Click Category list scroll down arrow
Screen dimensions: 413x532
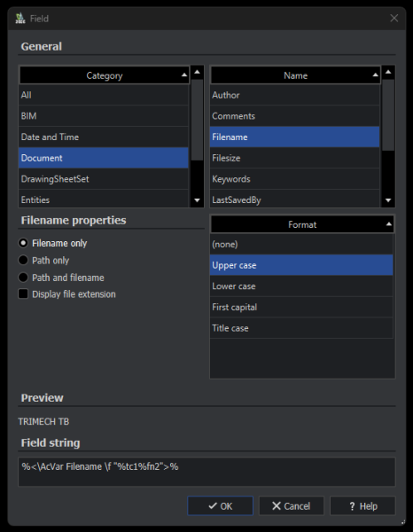[x=197, y=200]
